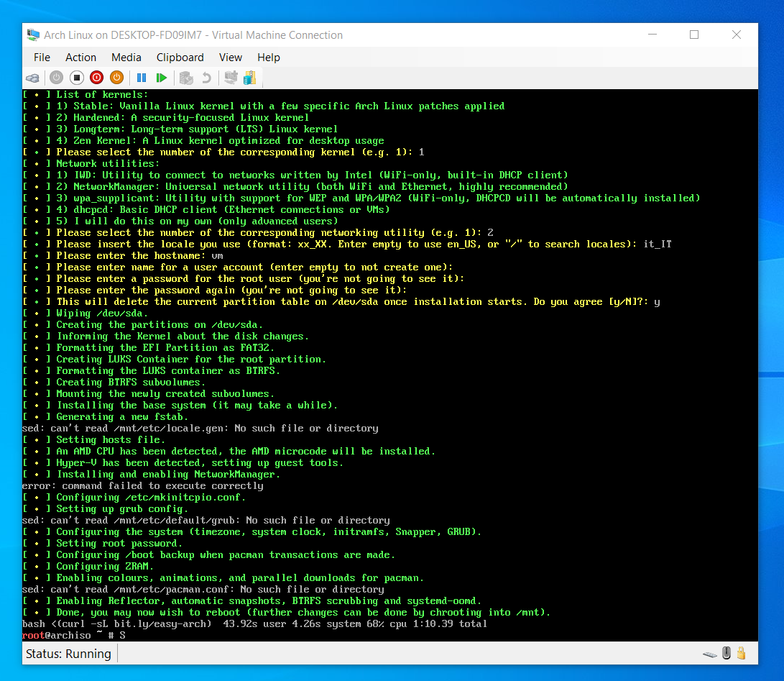Open the File menu
Viewport: 784px width, 681px height.
42,58
